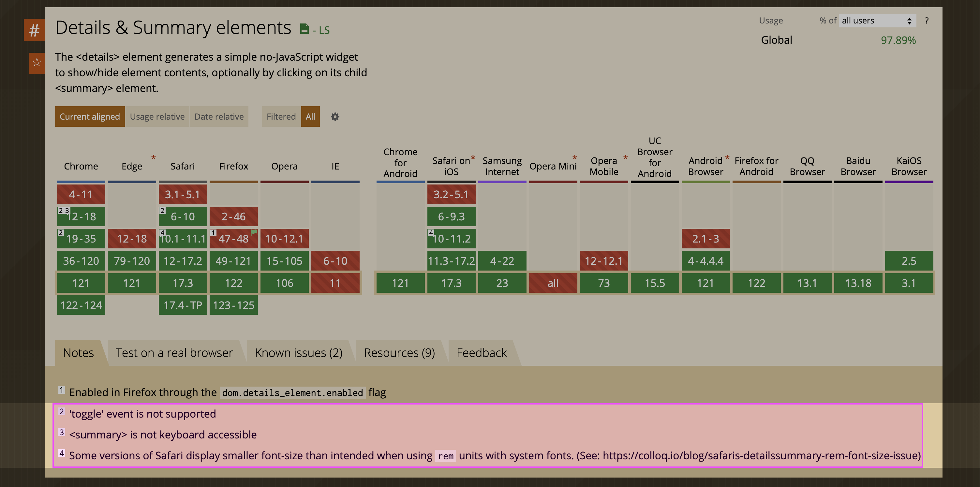Click the asterisk next to Opera Mobile
The height and width of the screenshot is (487, 980).
(625, 157)
